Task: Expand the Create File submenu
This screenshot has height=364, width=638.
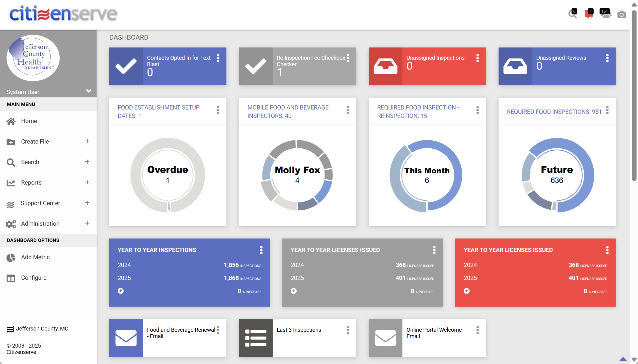Action: (x=87, y=141)
